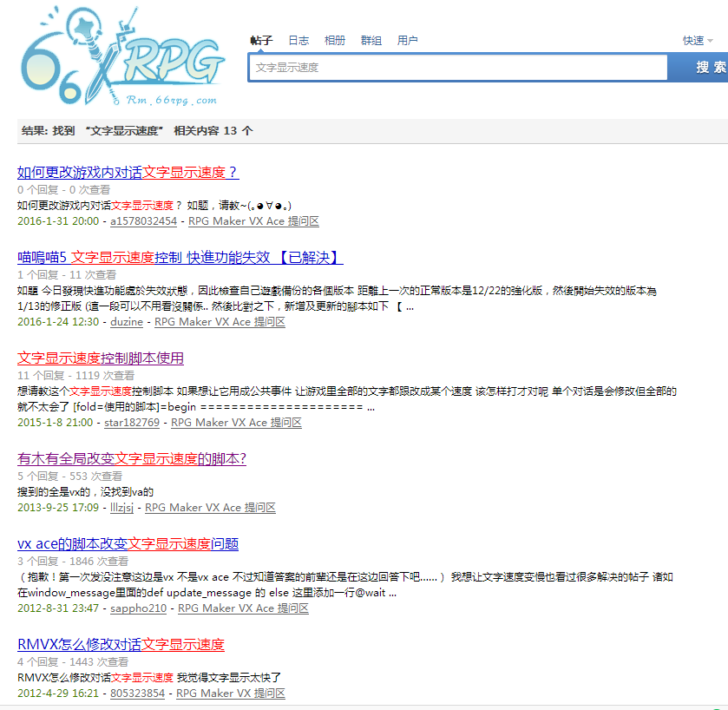Focus the search box containing 文字显示速度
Image resolution: width=728 pixels, height=710 pixels.
coord(458,68)
